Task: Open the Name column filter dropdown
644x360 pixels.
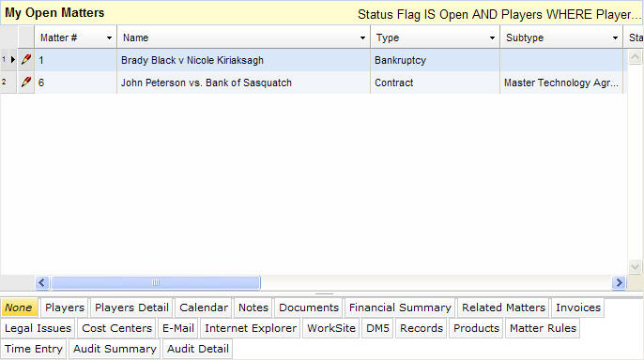Action: coord(362,38)
